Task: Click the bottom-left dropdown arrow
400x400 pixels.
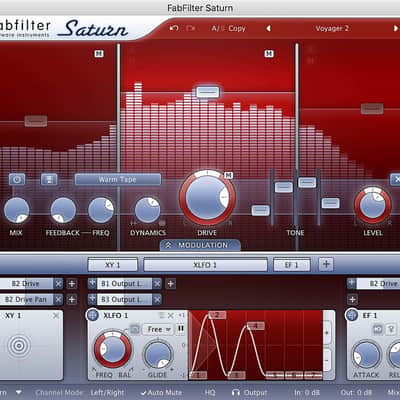Action: [x=19, y=392]
